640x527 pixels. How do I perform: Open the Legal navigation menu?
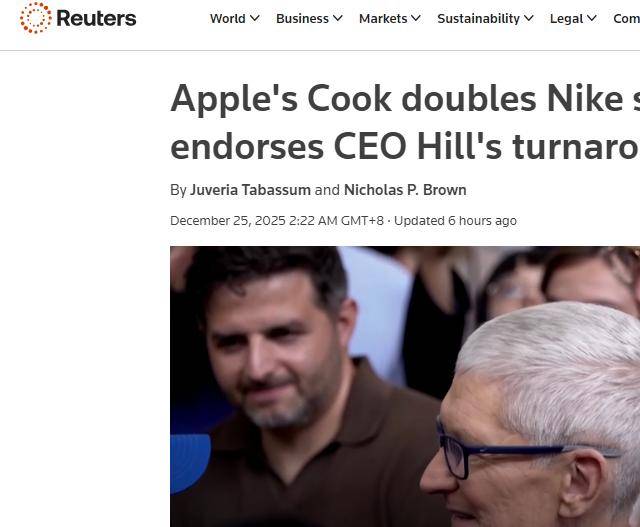pyautogui.click(x=567, y=19)
